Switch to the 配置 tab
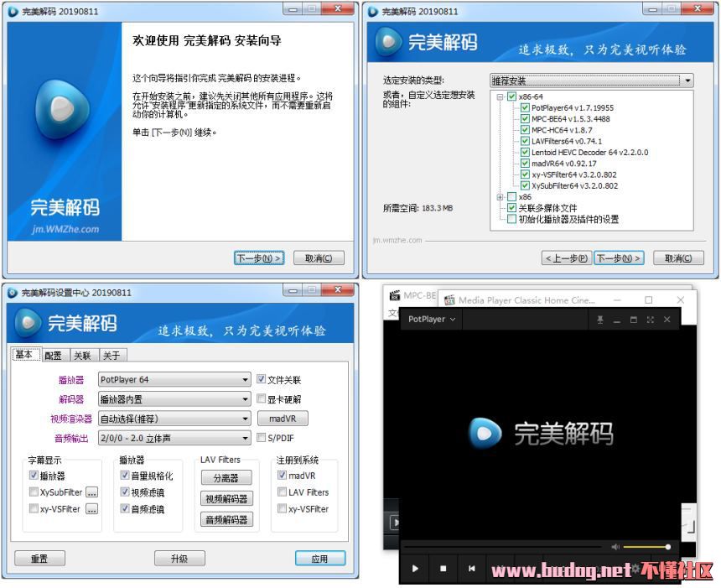Screen dimensions: 721x588 click(x=53, y=355)
